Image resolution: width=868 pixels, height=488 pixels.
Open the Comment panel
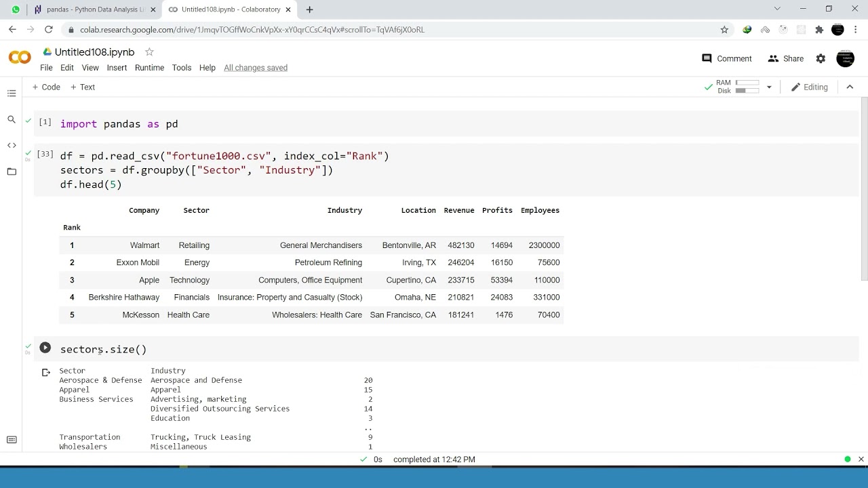click(x=727, y=59)
